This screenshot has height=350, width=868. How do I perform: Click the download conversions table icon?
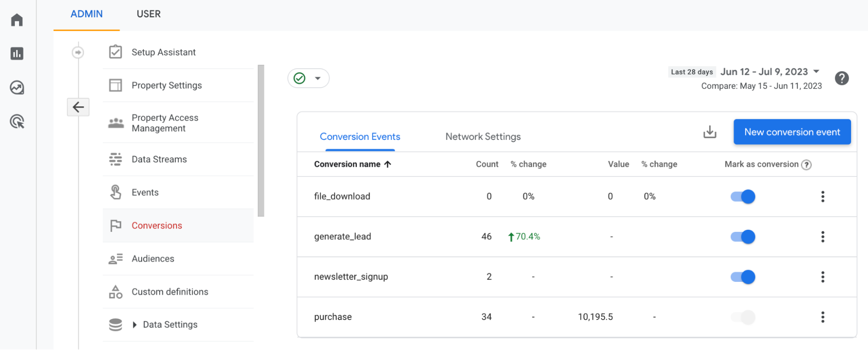click(710, 132)
